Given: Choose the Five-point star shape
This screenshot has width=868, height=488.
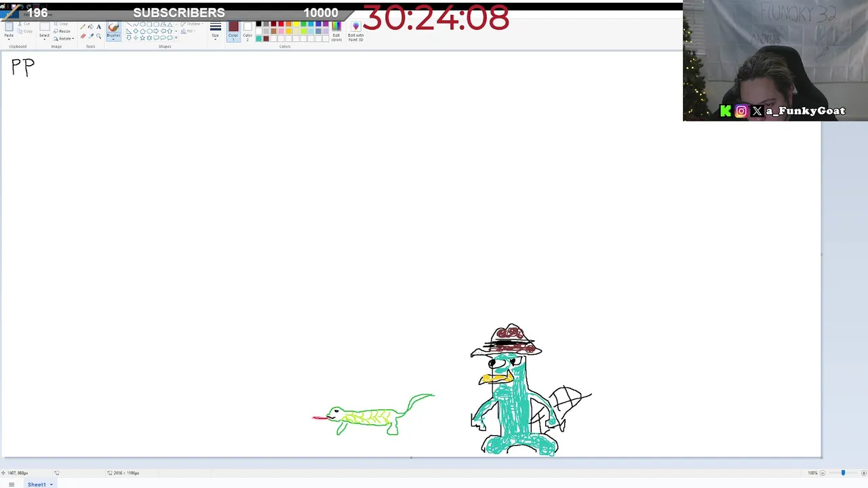Looking at the screenshot, I should point(142,38).
